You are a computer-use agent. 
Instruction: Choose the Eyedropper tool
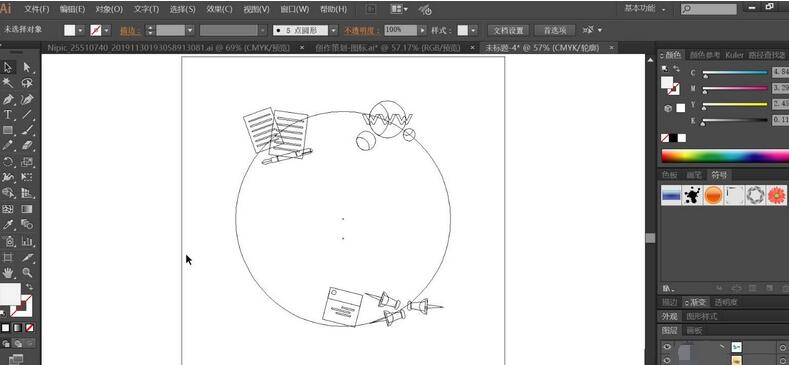(x=8, y=225)
